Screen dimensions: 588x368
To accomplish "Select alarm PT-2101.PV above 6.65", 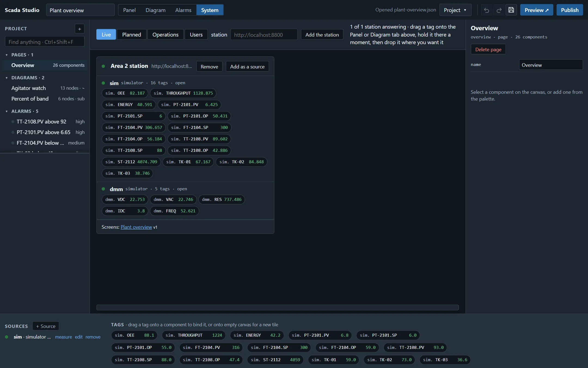I will pyautogui.click(x=45, y=132).
